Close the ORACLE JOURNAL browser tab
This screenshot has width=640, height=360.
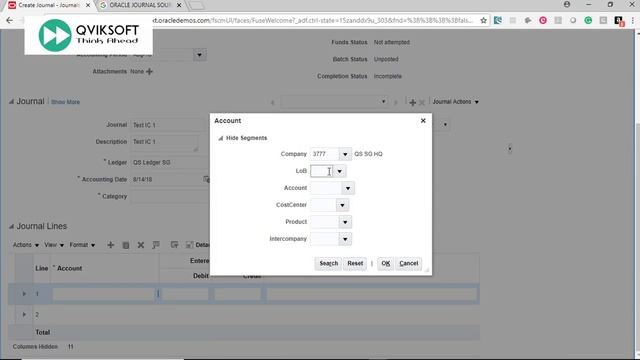pyautogui.click(x=179, y=5)
